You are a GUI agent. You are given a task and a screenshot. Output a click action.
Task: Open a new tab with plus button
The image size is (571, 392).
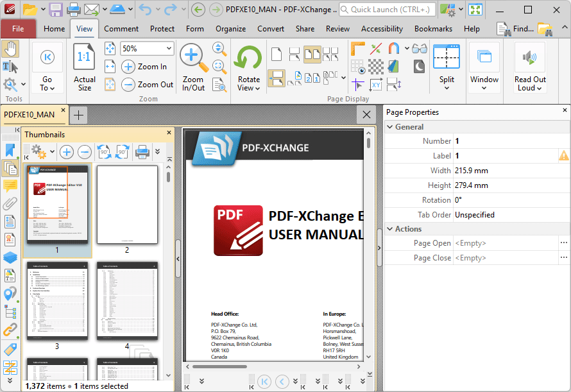click(x=78, y=115)
